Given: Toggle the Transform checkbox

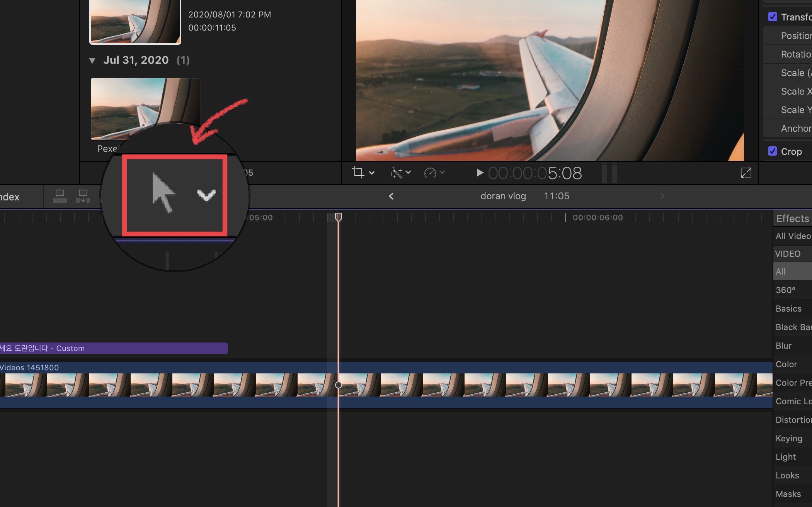Looking at the screenshot, I should [x=772, y=17].
